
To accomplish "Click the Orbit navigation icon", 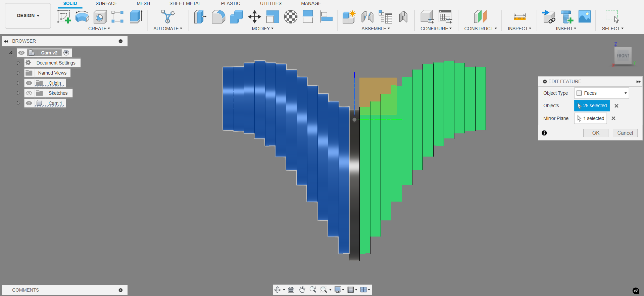I will (x=277, y=290).
